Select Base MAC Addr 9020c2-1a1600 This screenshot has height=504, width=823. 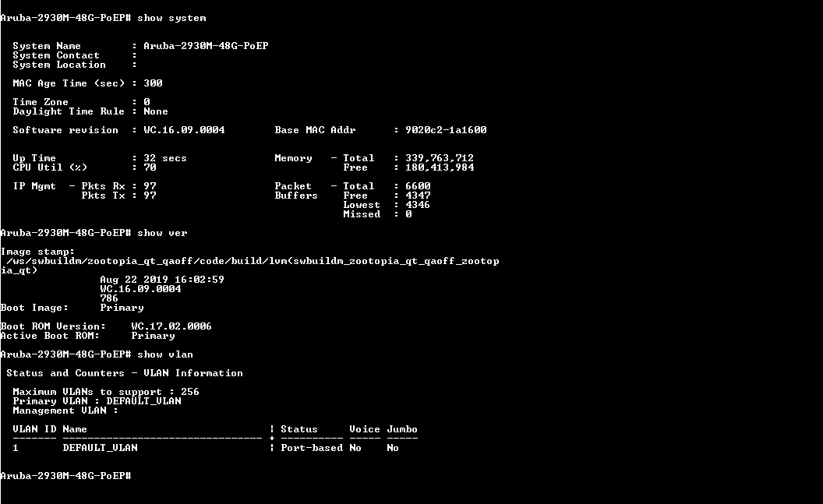point(446,130)
